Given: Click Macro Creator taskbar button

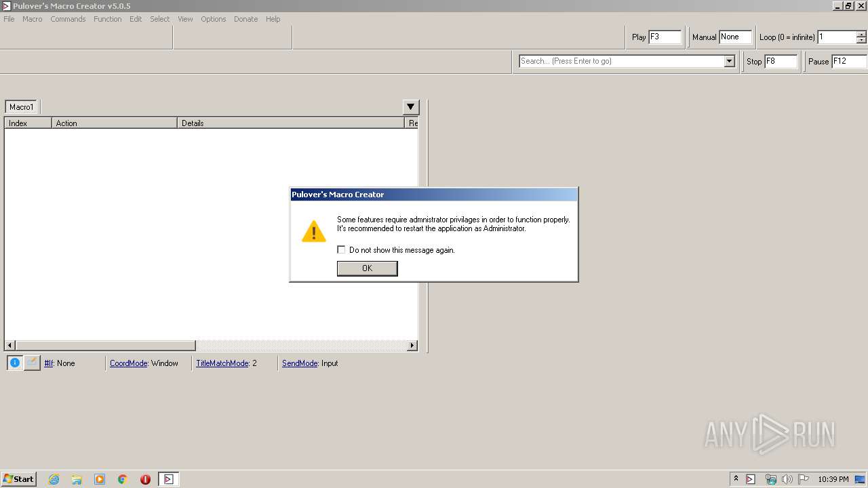Looking at the screenshot, I should pyautogui.click(x=168, y=479).
